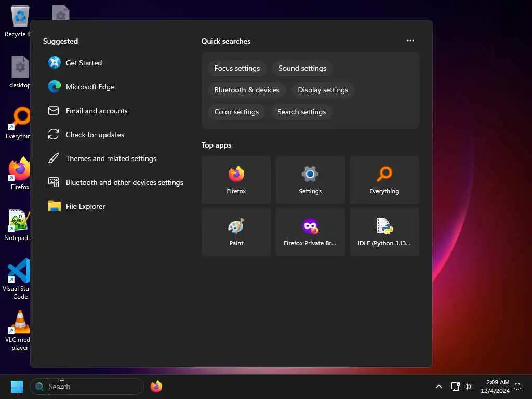This screenshot has height=399, width=532.
Task: Open Settings tile in Top apps
Action: coord(310,180)
